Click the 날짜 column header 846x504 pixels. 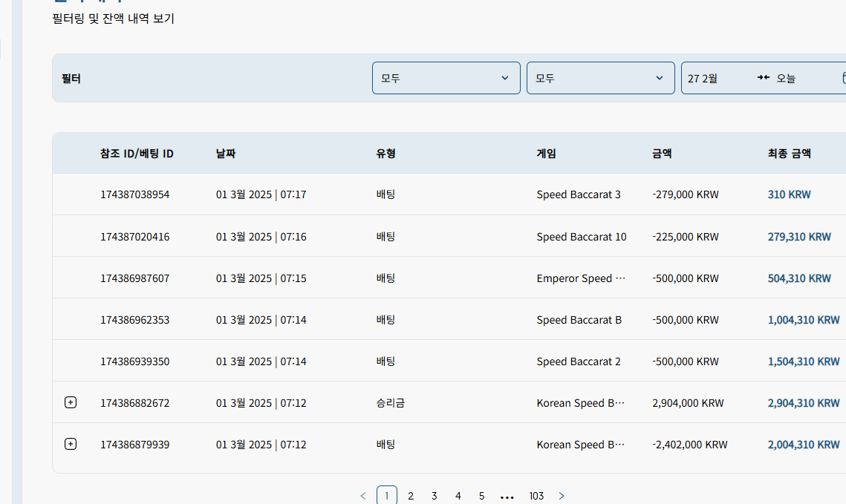click(x=226, y=154)
